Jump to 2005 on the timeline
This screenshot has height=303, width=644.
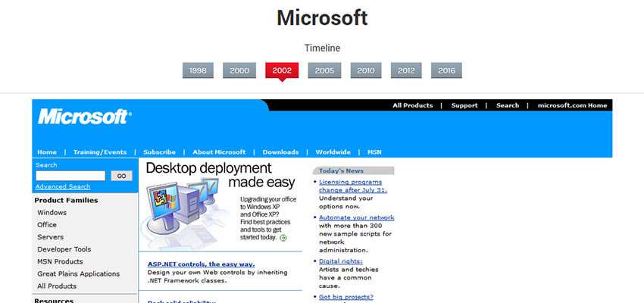tap(324, 70)
